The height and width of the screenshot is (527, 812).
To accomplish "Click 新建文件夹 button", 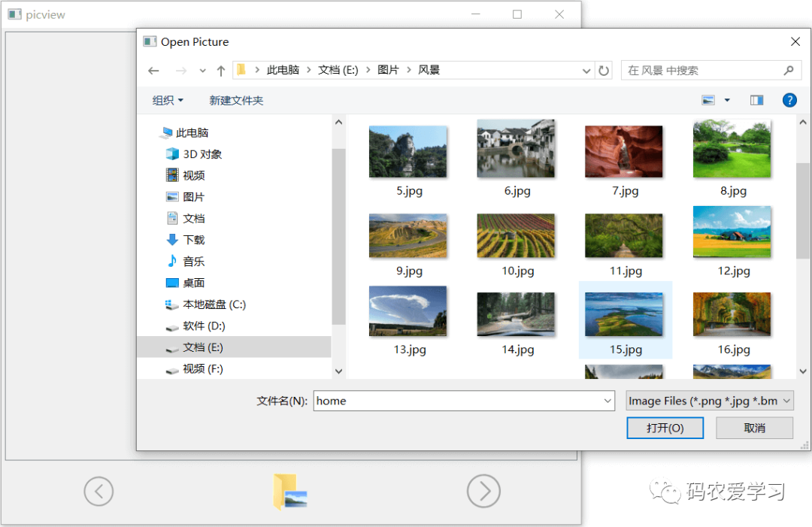I will click(236, 101).
